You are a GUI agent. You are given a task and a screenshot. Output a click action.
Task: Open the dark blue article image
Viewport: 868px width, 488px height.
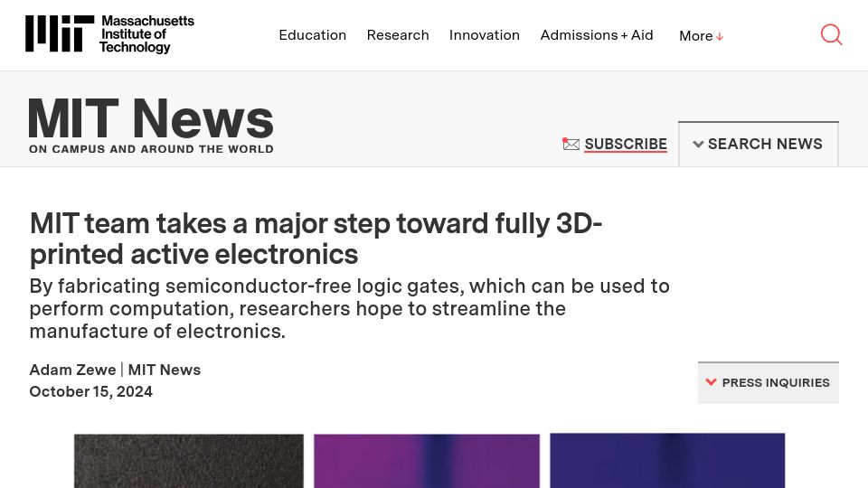pyautogui.click(x=667, y=461)
